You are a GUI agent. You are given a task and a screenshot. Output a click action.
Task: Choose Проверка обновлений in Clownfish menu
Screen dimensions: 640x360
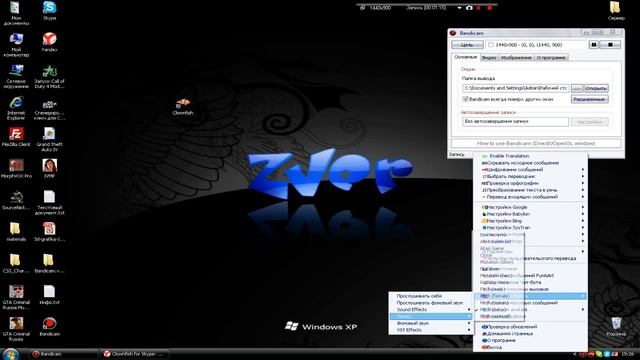point(530,327)
